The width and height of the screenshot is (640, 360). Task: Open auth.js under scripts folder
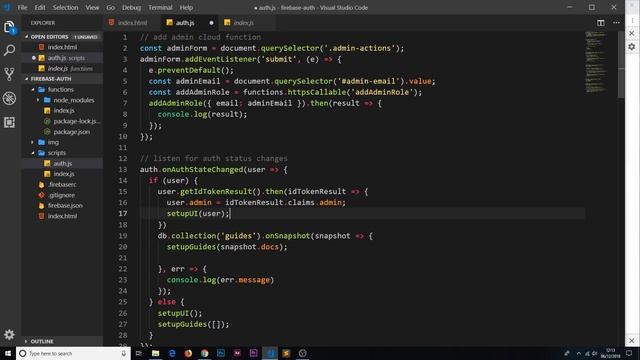[x=62, y=163]
